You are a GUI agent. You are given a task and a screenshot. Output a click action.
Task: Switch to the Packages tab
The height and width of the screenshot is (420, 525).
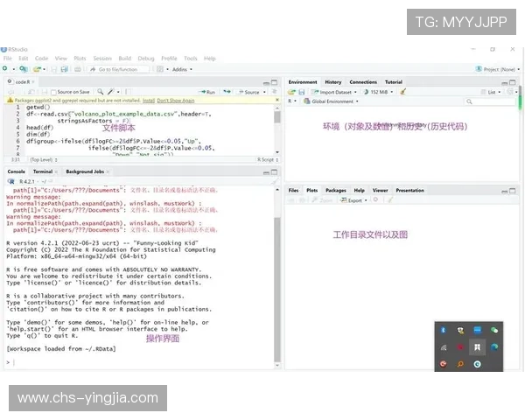point(335,190)
